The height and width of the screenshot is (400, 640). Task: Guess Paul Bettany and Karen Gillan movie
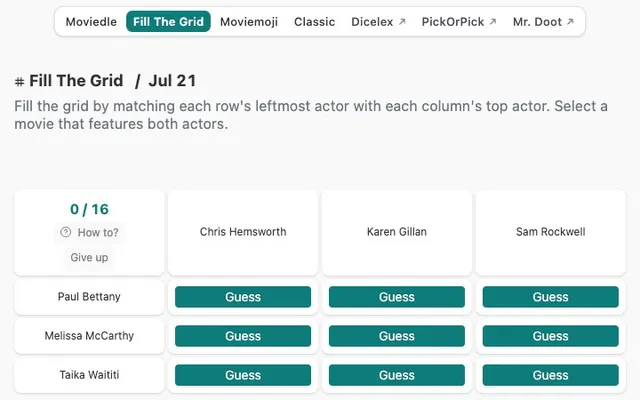pyautogui.click(x=397, y=297)
